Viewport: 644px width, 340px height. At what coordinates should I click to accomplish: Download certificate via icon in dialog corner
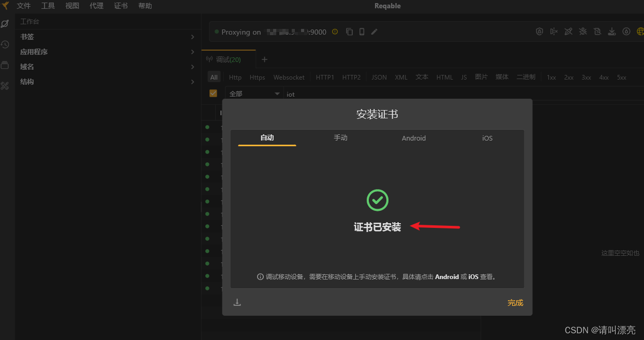[x=237, y=301]
